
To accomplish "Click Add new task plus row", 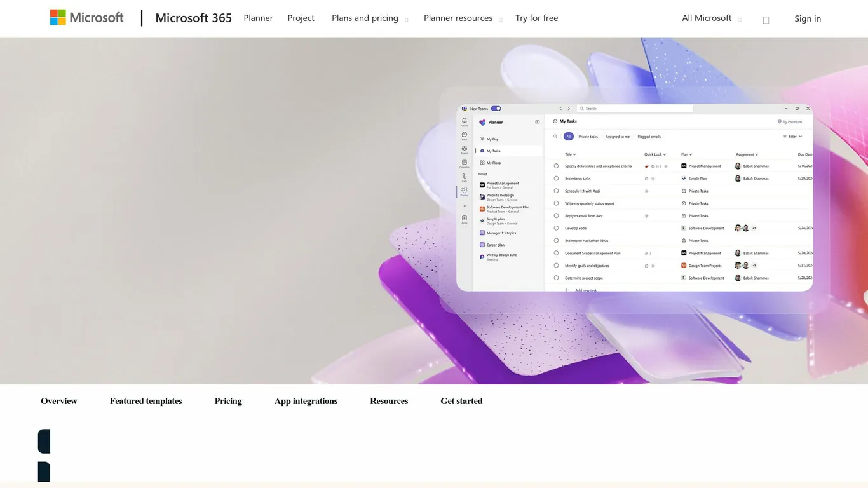I will (x=581, y=290).
